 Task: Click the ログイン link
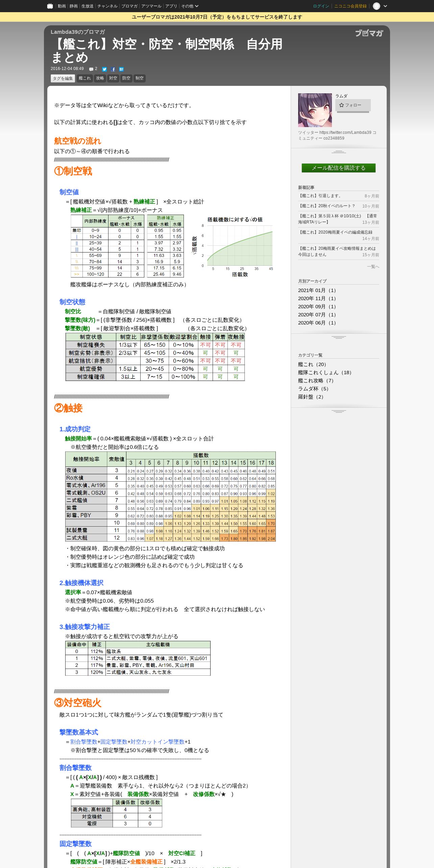321,6
